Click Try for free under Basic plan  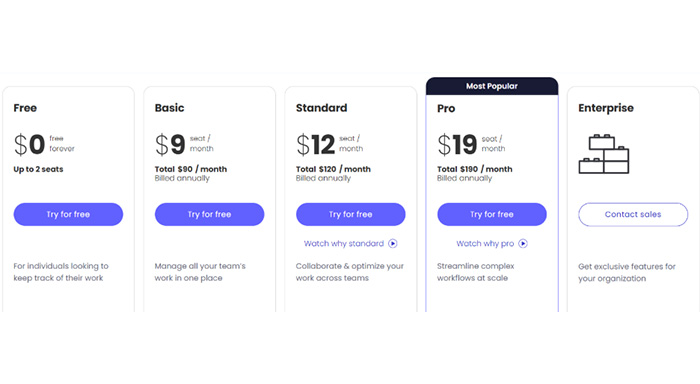(x=209, y=214)
